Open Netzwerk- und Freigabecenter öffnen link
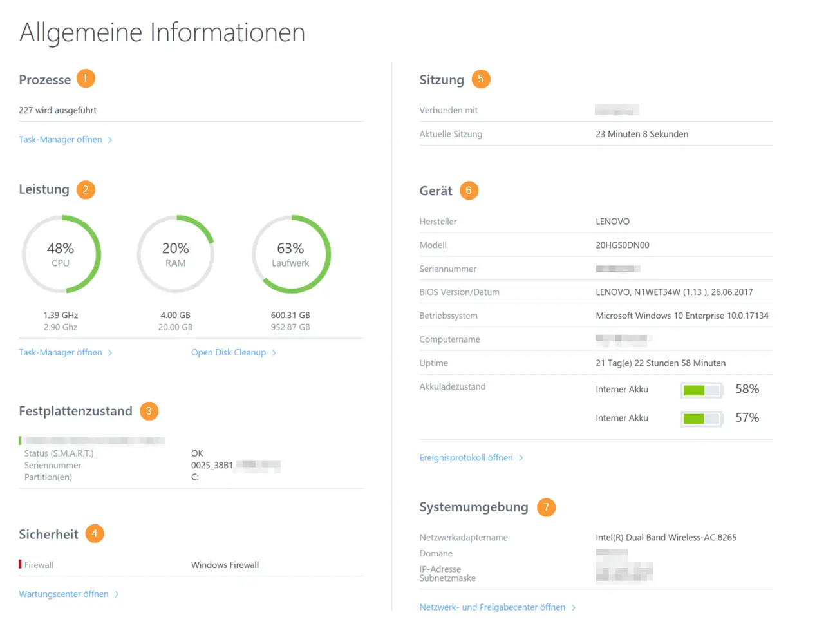Viewport: 835px width, 644px height. (498, 607)
